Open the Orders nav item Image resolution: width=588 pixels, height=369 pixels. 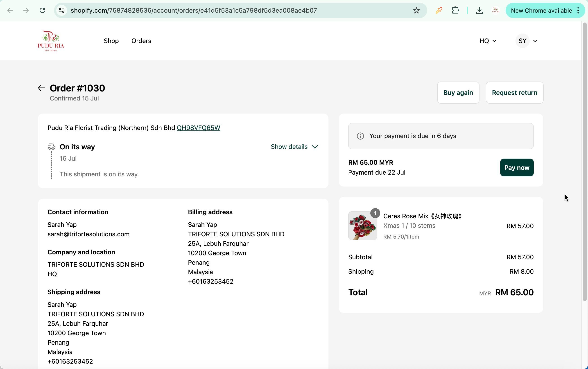[141, 41]
